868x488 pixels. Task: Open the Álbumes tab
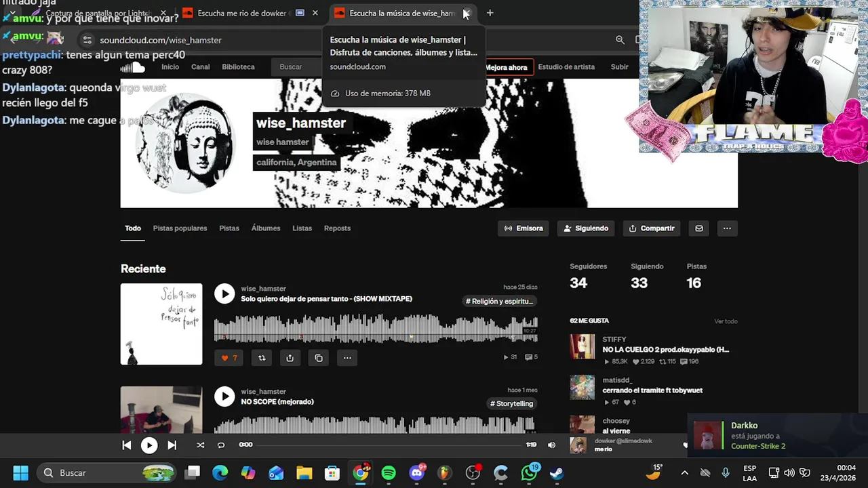point(266,228)
